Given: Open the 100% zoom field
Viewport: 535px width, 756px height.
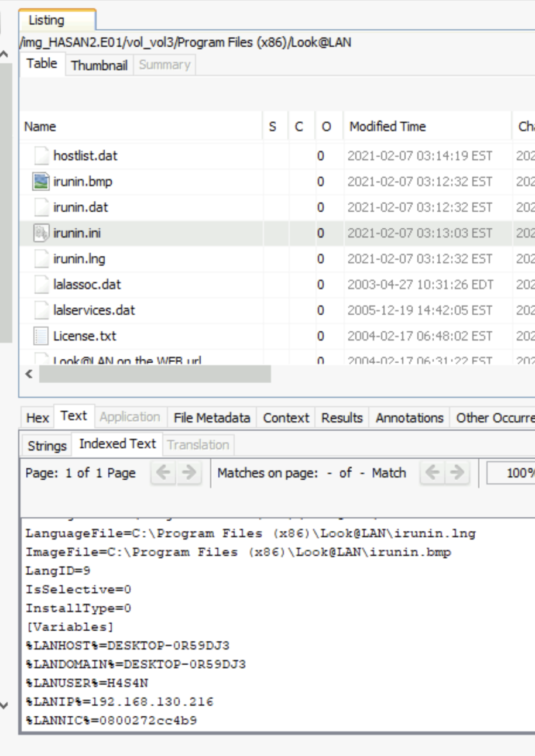Looking at the screenshot, I should [x=510, y=473].
